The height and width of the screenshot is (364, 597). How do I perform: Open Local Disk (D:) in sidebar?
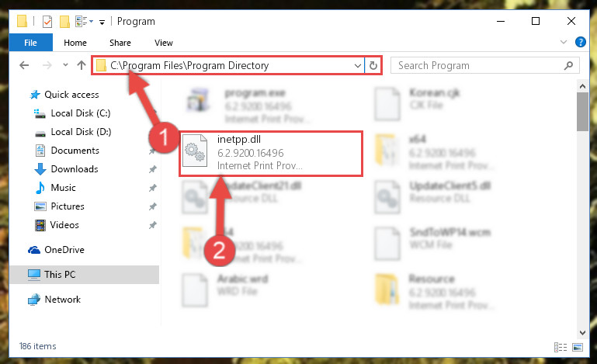[x=81, y=132]
